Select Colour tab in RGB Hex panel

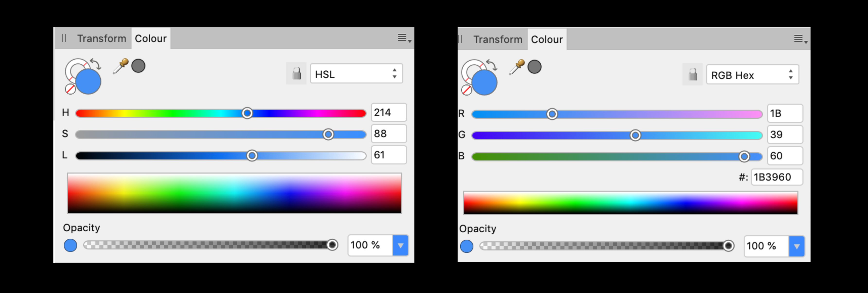tap(547, 39)
